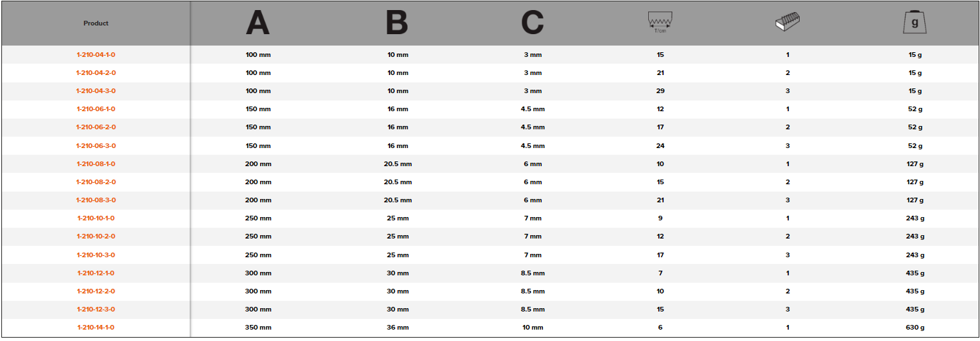Click the teeth per cm column icon
This screenshot has height=341, width=980.
point(660,23)
